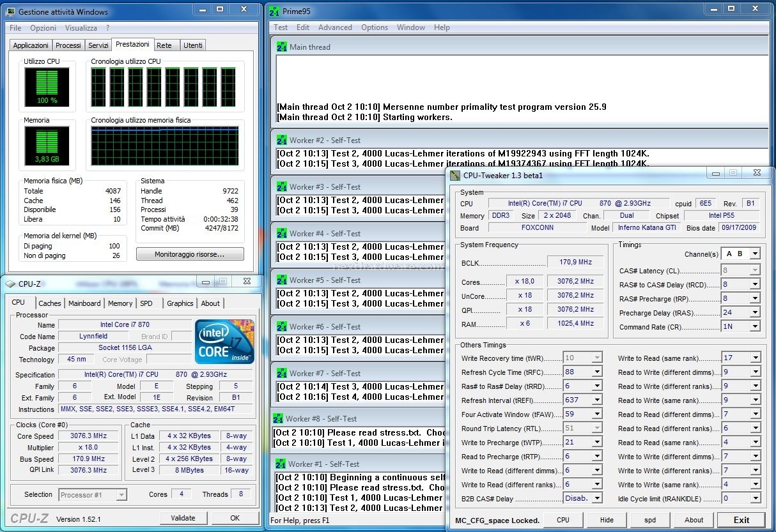Click the 'For Help, press F1' status text
Image resolution: width=776 pixels, height=532 pixels.
click(300, 521)
